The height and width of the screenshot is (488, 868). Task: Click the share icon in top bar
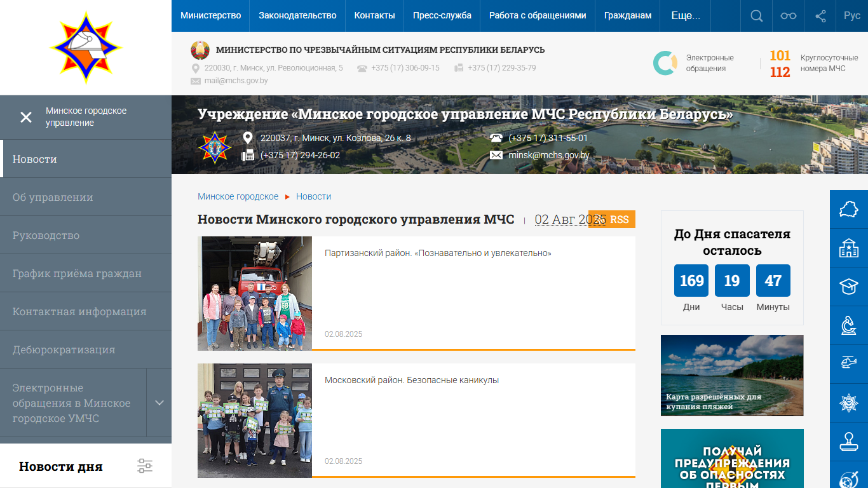tap(820, 16)
